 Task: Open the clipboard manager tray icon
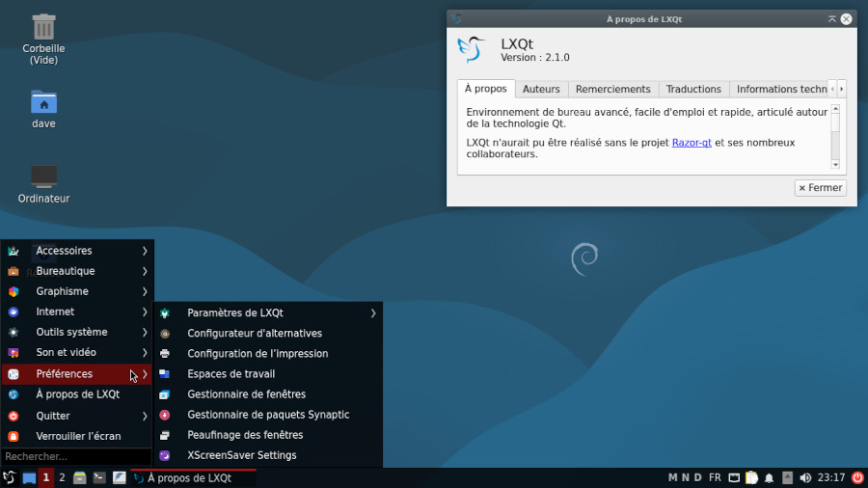[751, 477]
